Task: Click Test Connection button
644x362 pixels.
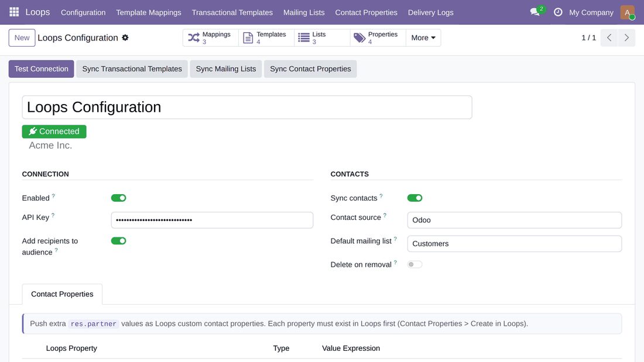Action: [41, 69]
